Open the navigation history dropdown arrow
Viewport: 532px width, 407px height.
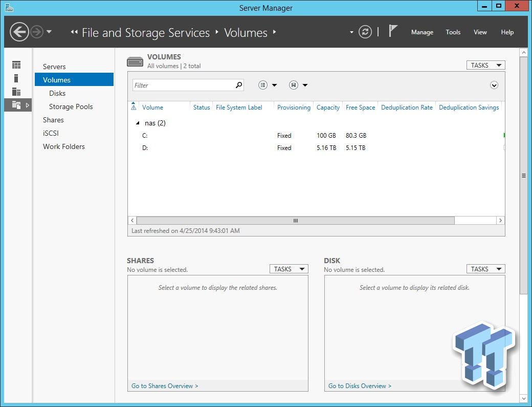click(x=49, y=32)
